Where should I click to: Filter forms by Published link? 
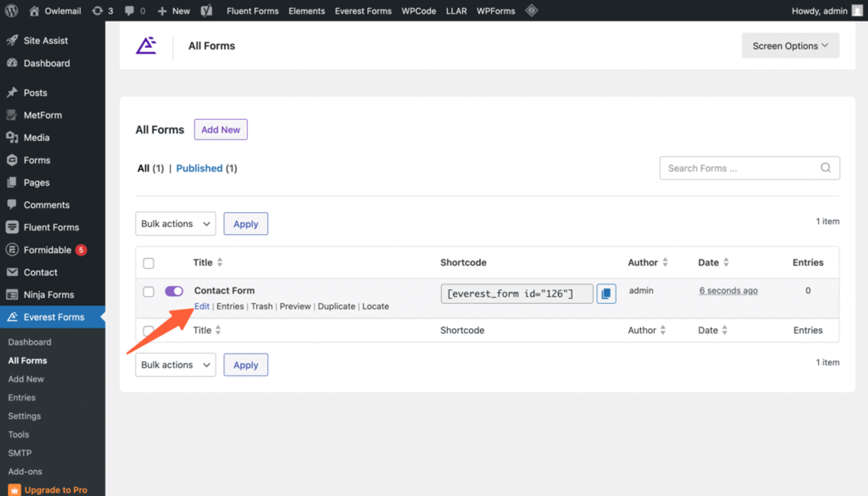pos(199,168)
